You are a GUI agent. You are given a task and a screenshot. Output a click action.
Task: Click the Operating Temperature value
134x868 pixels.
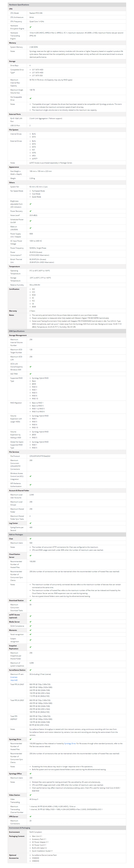(40, 271)
